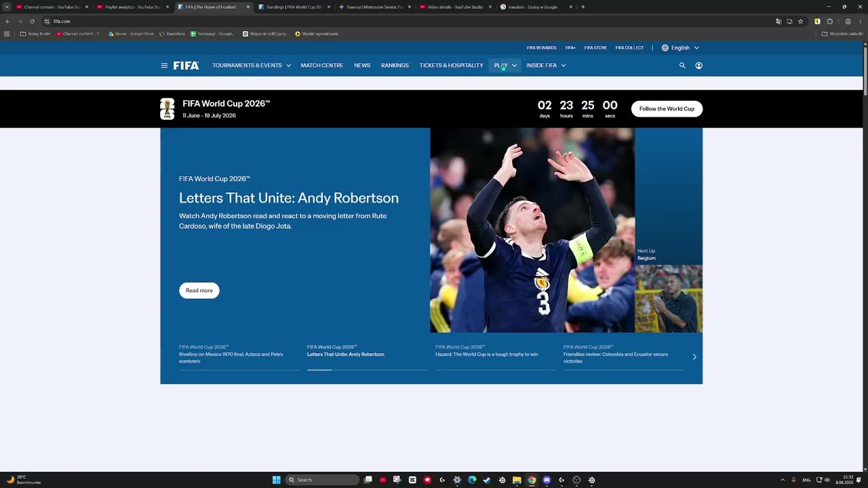Image resolution: width=868 pixels, height=488 pixels.
Task: Open the Rankings page
Action: pos(395,66)
